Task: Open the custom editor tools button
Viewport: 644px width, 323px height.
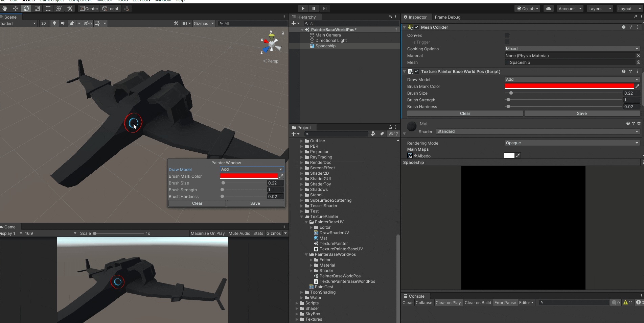Action: (70, 8)
